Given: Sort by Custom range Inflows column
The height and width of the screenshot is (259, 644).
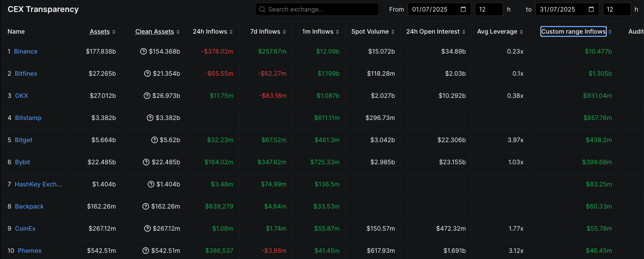Looking at the screenshot, I should 576,31.
